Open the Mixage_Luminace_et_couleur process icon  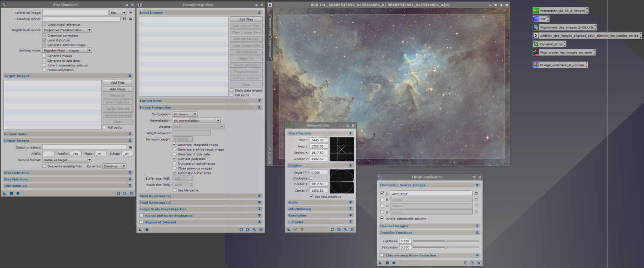[560, 65]
